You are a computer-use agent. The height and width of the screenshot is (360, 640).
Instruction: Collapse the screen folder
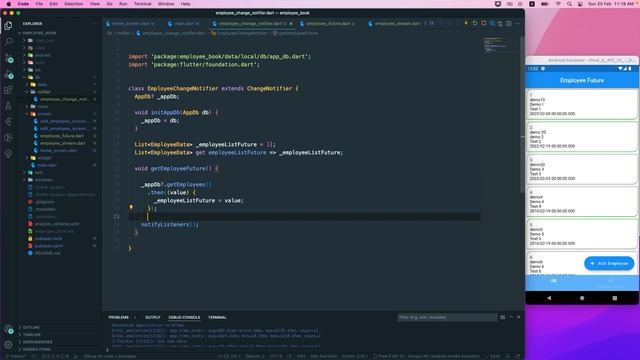pos(44,114)
